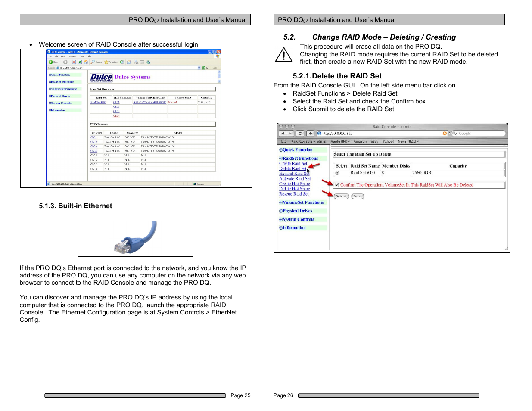Click Print icon in Internet Explorer toolbar
This screenshot has height=411, width=532.
click(x=136, y=62)
